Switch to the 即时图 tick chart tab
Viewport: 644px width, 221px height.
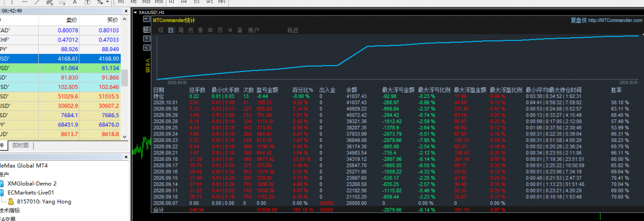[21, 145]
